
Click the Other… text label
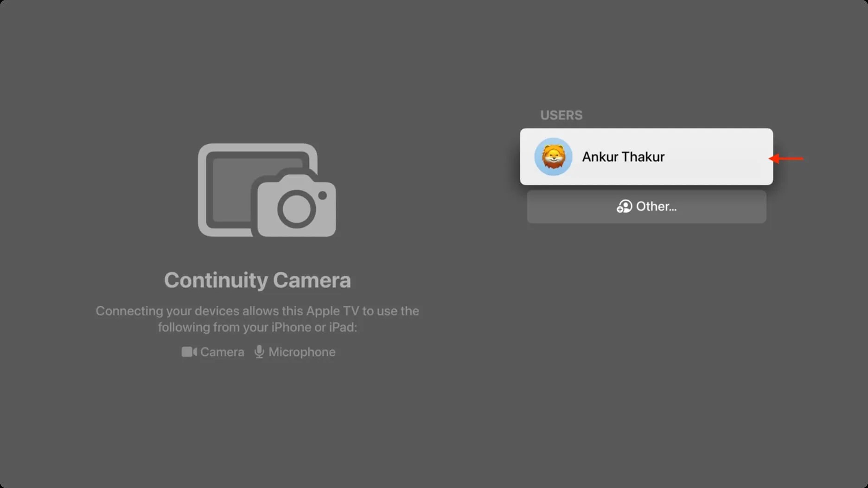655,206
